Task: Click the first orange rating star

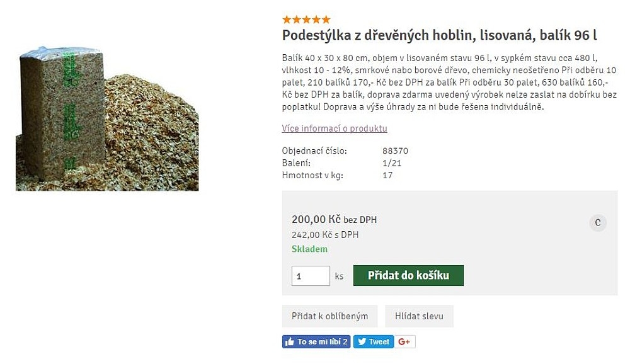Action: click(x=287, y=20)
